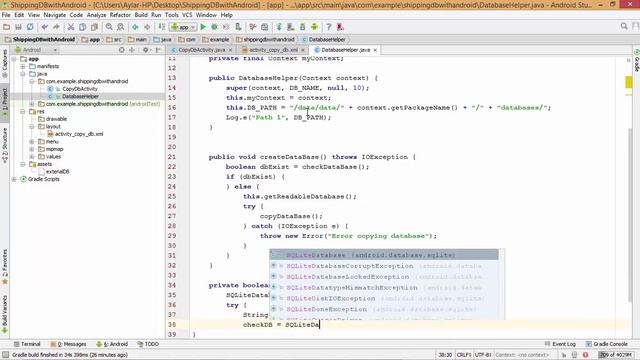Viewport: 640px width, 360px height.
Task: Click the Debug app bug icon
Action: point(214,27)
